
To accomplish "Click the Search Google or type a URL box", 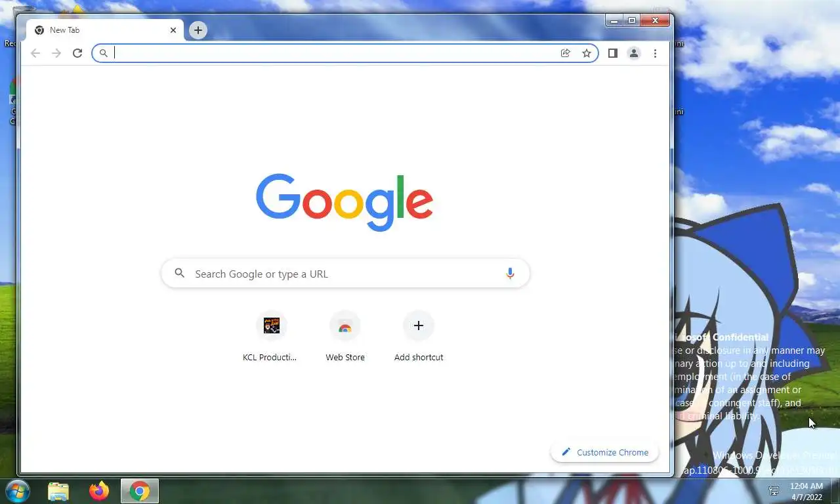I will pyautogui.click(x=345, y=274).
